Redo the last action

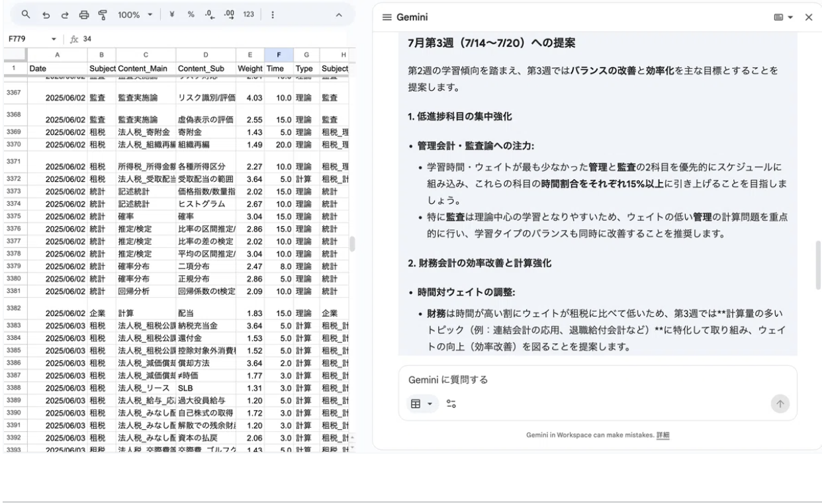(64, 14)
